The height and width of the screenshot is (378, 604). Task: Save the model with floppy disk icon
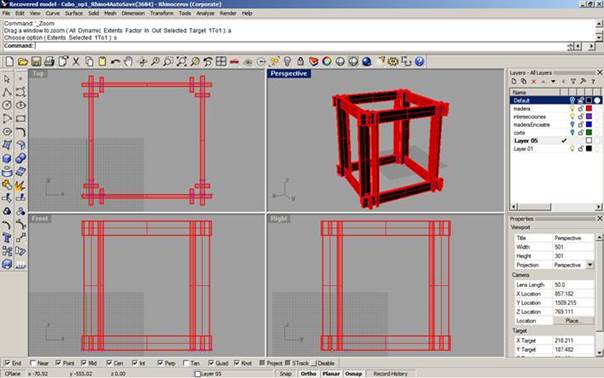click(x=36, y=62)
